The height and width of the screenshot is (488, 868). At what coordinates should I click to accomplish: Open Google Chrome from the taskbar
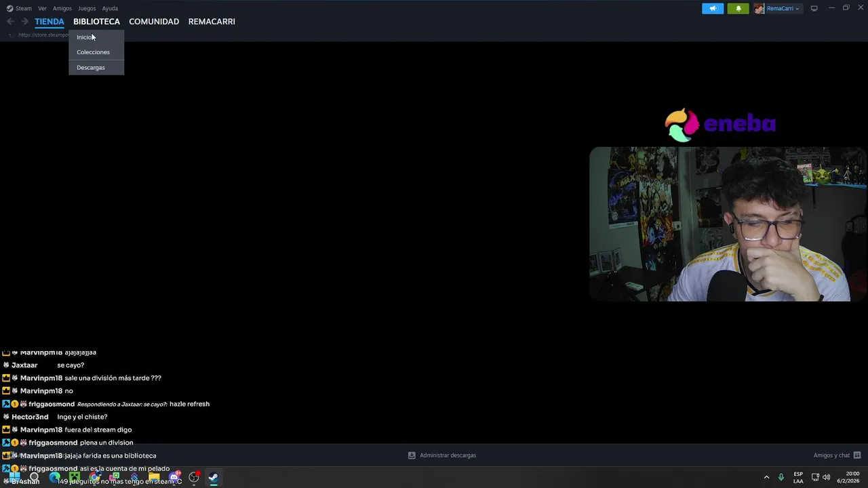94,477
